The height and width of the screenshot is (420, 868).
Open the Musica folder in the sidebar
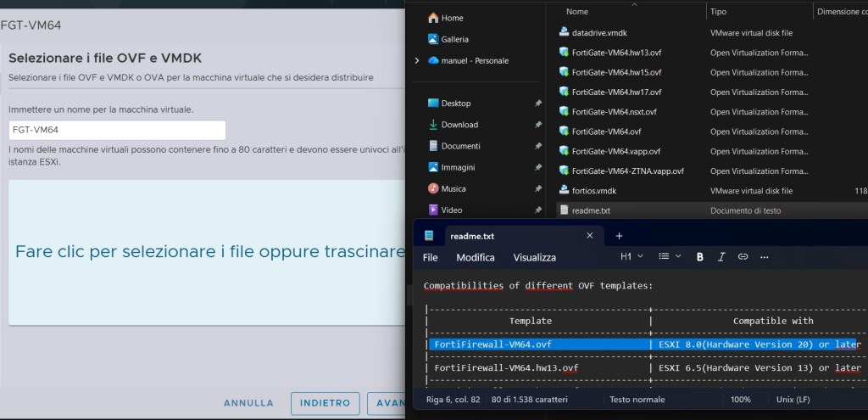point(453,188)
